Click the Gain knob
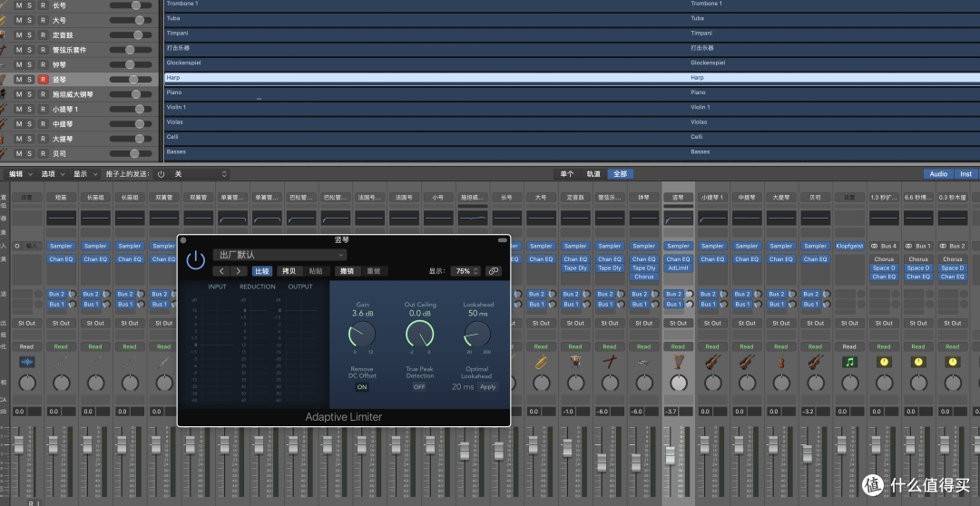The image size is (980, 506). coord(362,335)
